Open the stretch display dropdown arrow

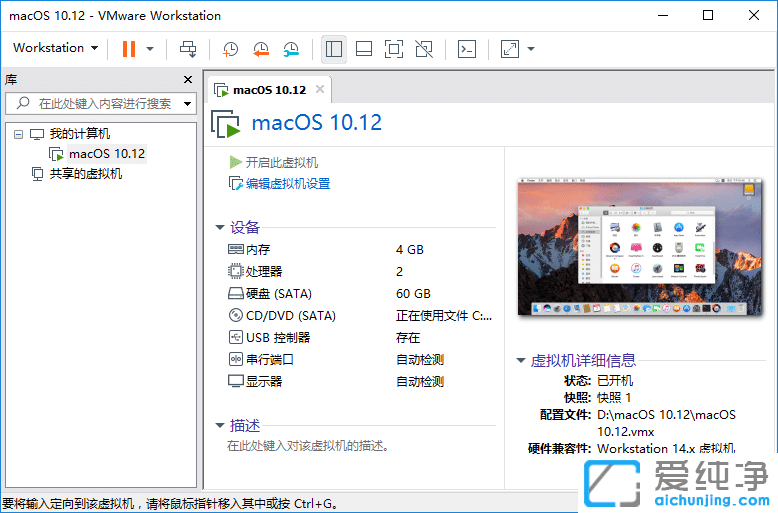pyautogui.click(x=531, y=49)
